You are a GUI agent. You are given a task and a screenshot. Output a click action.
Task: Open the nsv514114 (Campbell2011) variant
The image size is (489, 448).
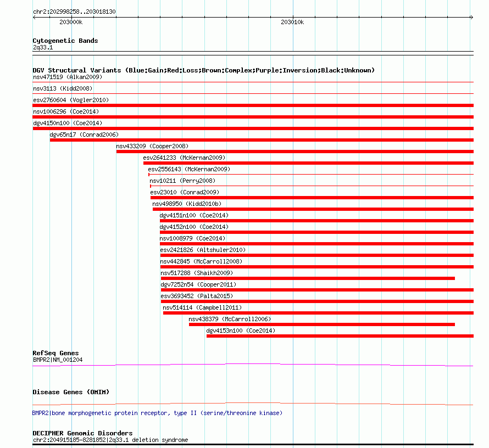click(x=202, y=307)
